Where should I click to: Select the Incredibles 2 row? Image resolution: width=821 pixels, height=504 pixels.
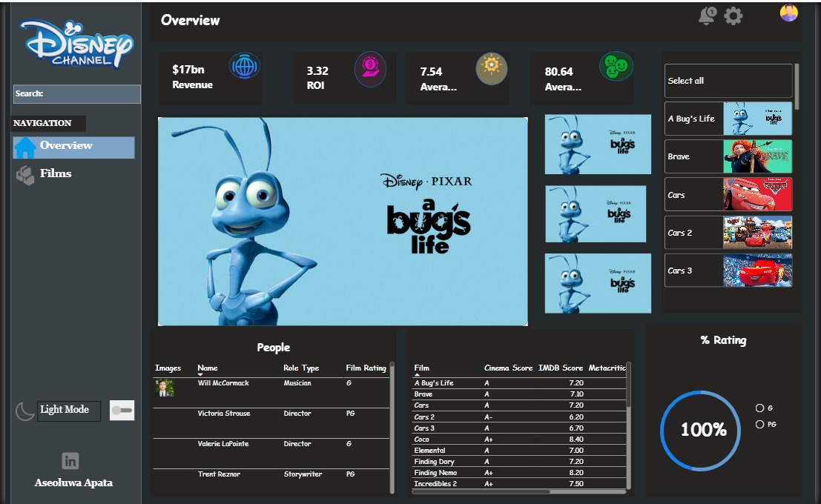pos(519,483)
